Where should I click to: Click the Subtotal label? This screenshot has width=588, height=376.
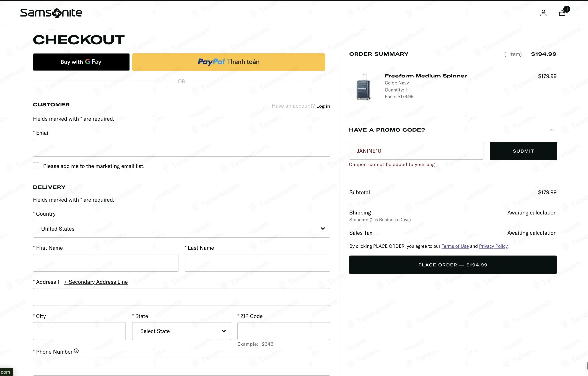coord(359,192)
